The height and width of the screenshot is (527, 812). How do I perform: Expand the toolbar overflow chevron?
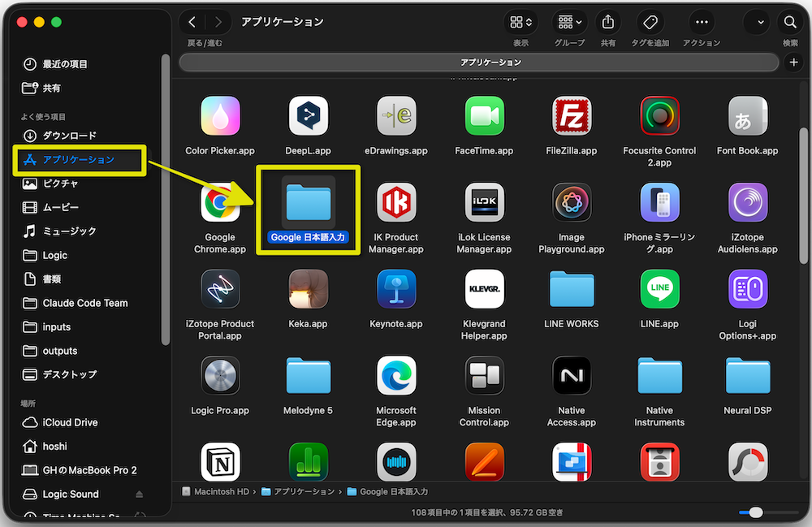coord(760,22)
